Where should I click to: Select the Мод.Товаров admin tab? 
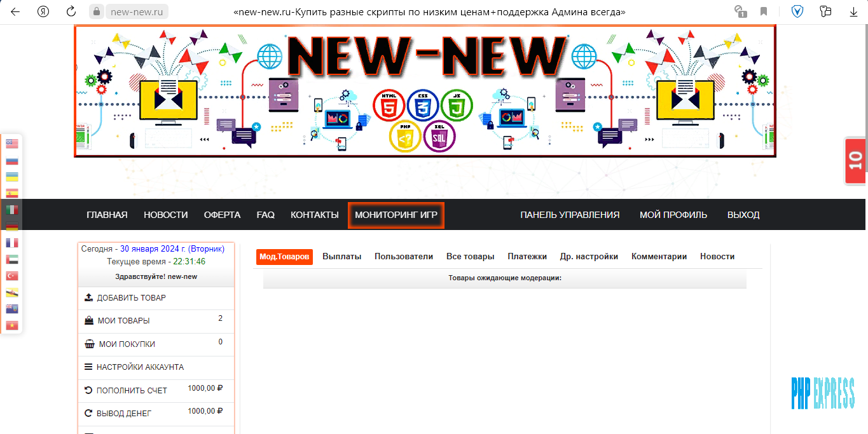[x=284, y=257]
